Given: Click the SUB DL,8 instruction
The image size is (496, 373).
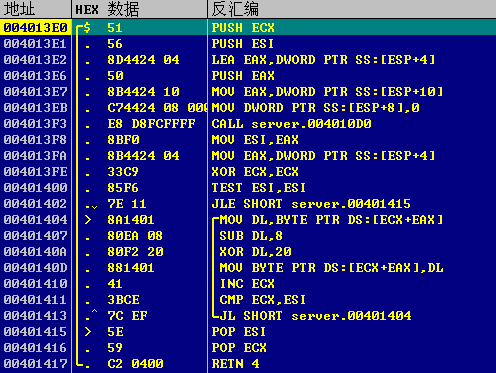Looking at the screenshot, I should pyautogui.click(x=251, y=236).
